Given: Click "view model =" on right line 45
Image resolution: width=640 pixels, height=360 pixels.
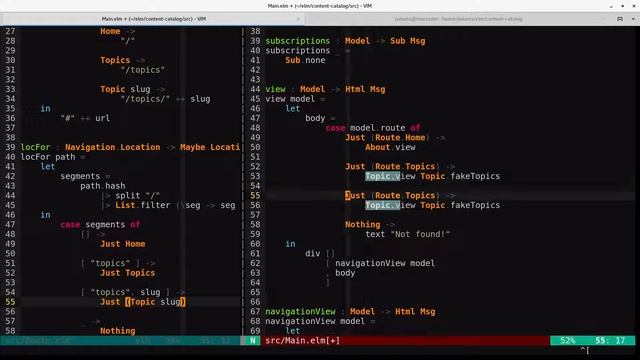Looking at the screenshot, I should pyautogui.click(x=295, y=99).
